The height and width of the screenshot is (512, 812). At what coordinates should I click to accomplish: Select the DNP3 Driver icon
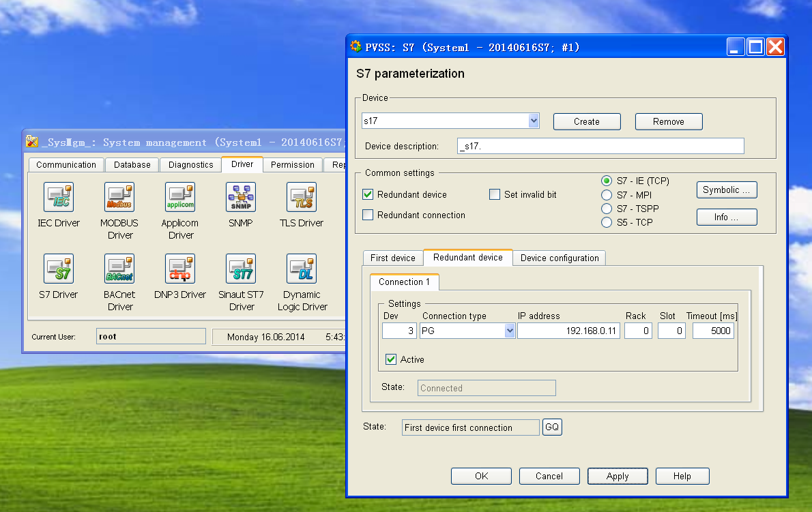coord(180,269)
